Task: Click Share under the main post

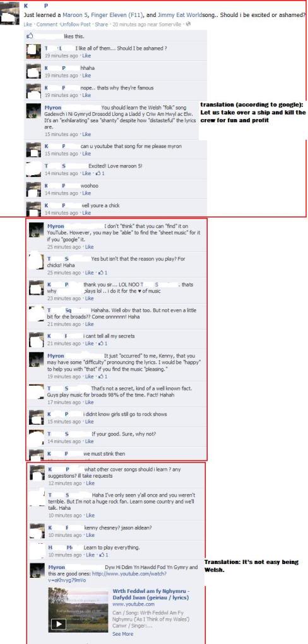Action: (101, 24)
